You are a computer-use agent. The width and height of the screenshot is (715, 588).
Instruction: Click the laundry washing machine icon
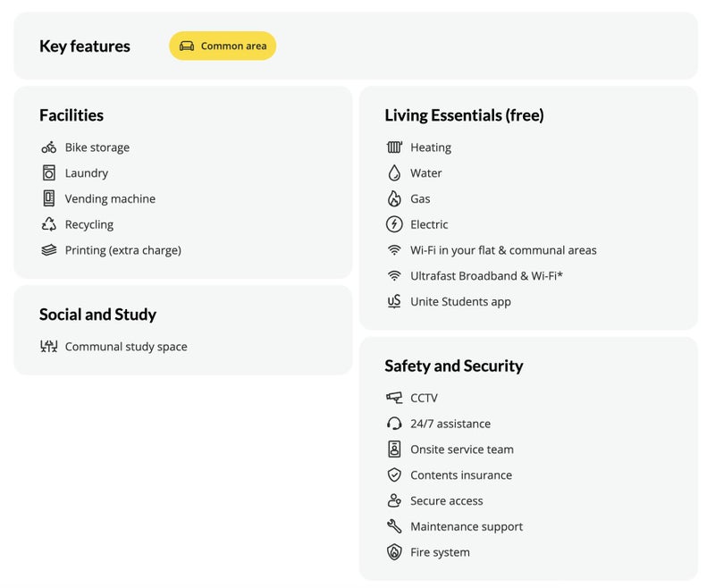point(49,173)
